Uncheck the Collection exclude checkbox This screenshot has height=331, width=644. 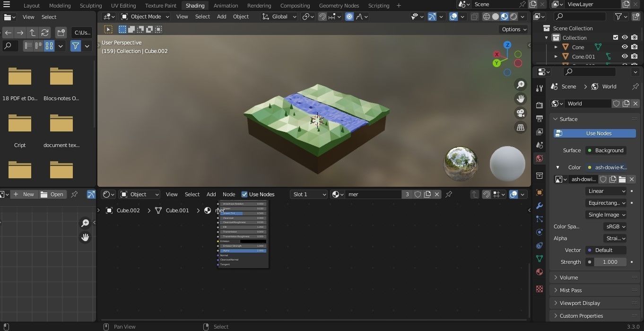(x=616, y=38)
